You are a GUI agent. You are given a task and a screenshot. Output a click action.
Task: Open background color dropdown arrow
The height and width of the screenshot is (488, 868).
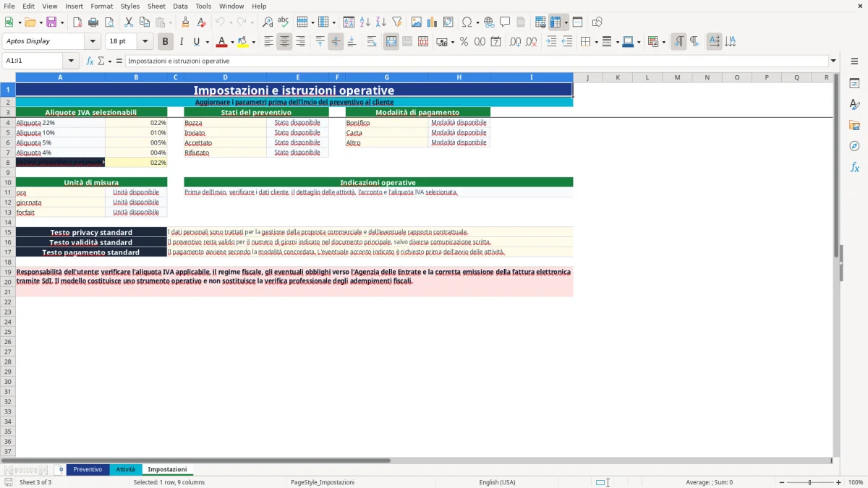coord(253,42)
